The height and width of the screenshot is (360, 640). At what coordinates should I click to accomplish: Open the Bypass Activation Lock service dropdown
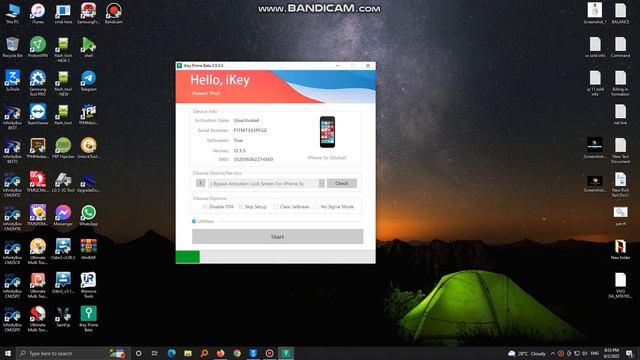(x=266, y=184)
